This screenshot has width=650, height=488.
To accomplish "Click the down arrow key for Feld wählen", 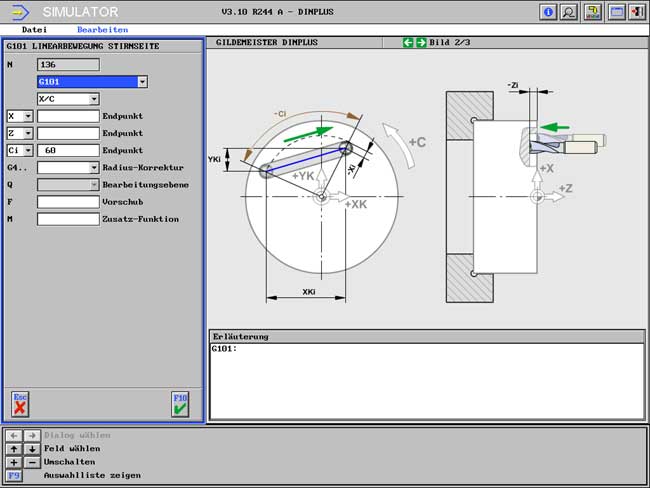I will tap(31, 449).
